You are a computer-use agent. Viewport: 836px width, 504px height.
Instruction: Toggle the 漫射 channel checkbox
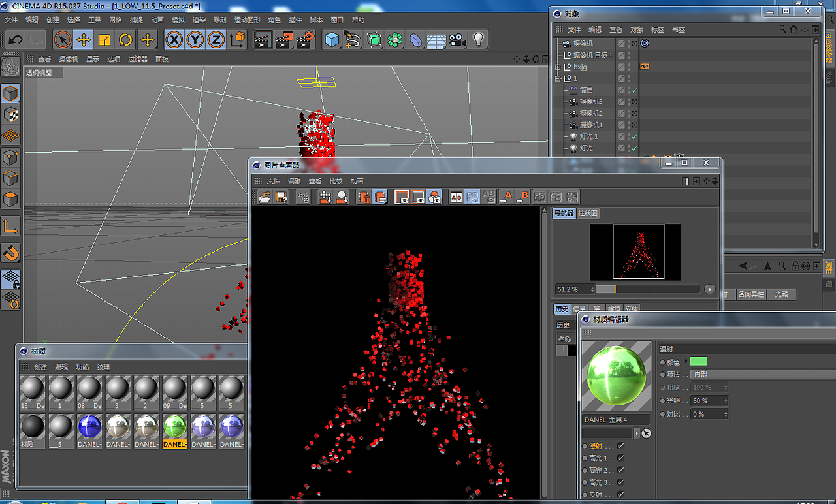(x=620, y=446)
